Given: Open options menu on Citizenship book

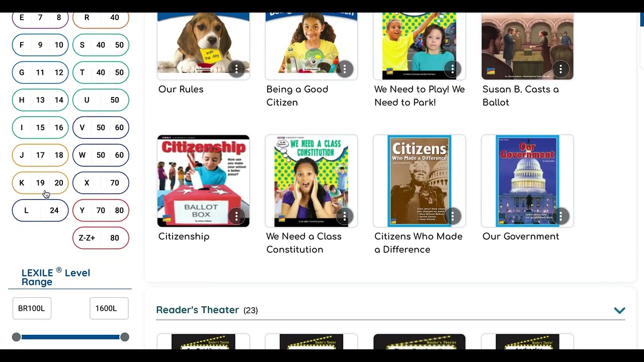Looking at the screenshot, I should [236, 216].
